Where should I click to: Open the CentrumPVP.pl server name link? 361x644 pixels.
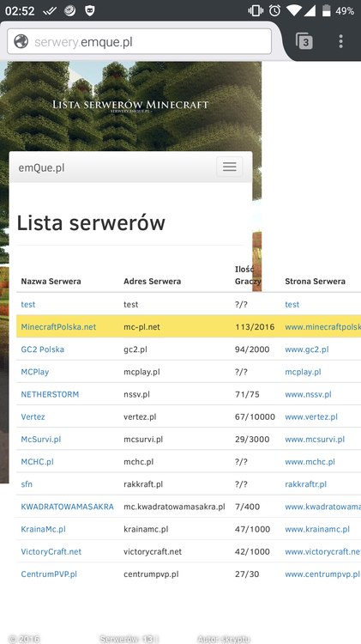click(x=49, y=574)
